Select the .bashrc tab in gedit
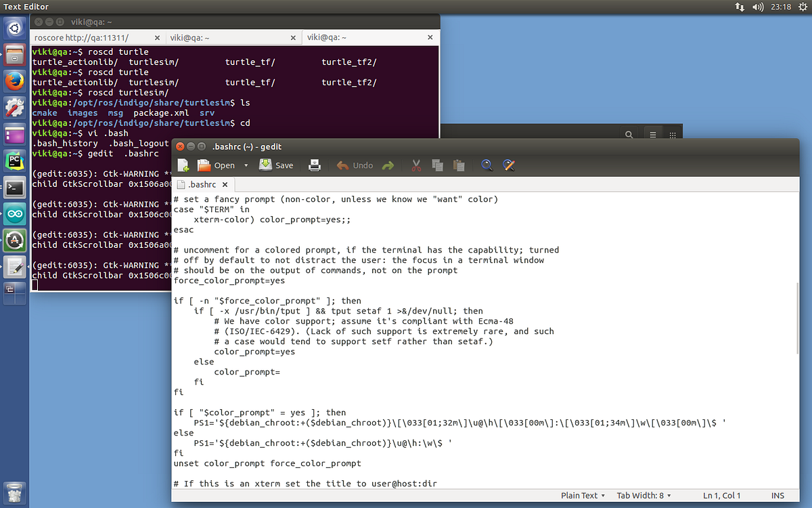This screenshot has height=508, width=812. click(x=202, y=184)
